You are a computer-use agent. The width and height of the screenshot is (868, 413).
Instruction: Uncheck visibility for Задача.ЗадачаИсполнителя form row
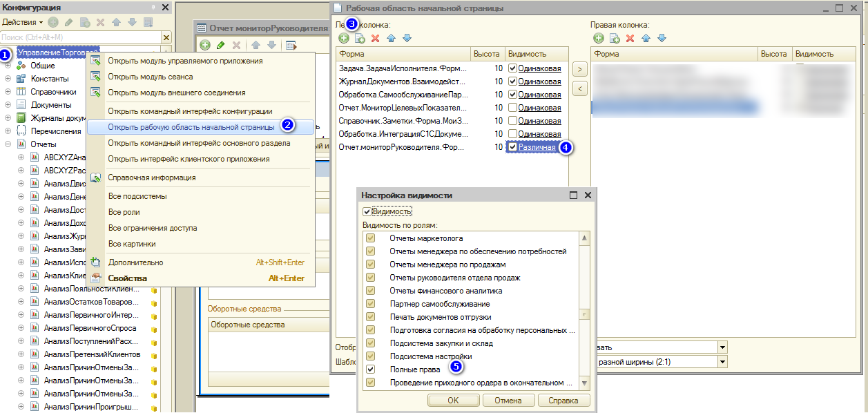point(512,68)
